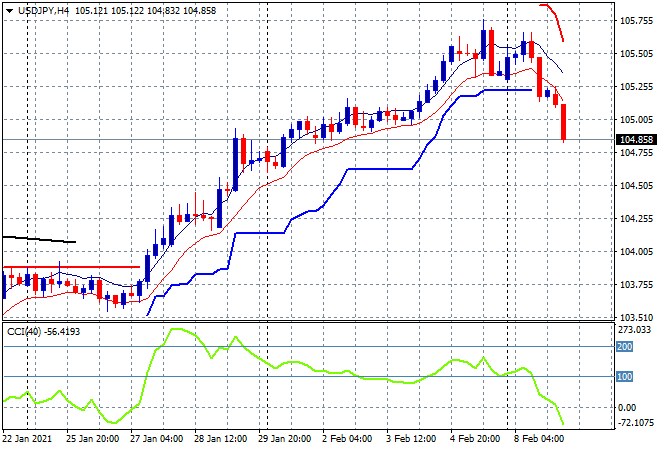
Task: Click the 3 Feb 12:00 time label
Action: tap(411, 439)
